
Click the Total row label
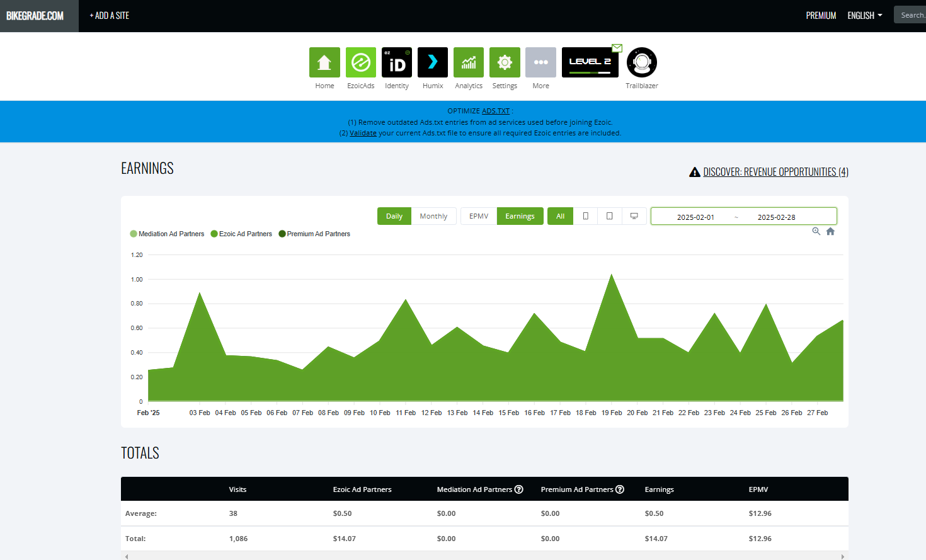tap(135, 539)
